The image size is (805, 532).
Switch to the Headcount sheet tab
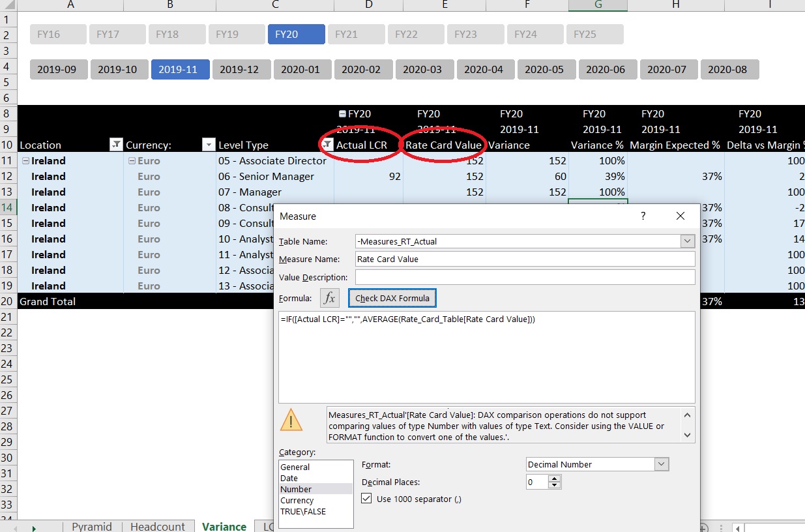pyautogui.click(x=158, y=526)
